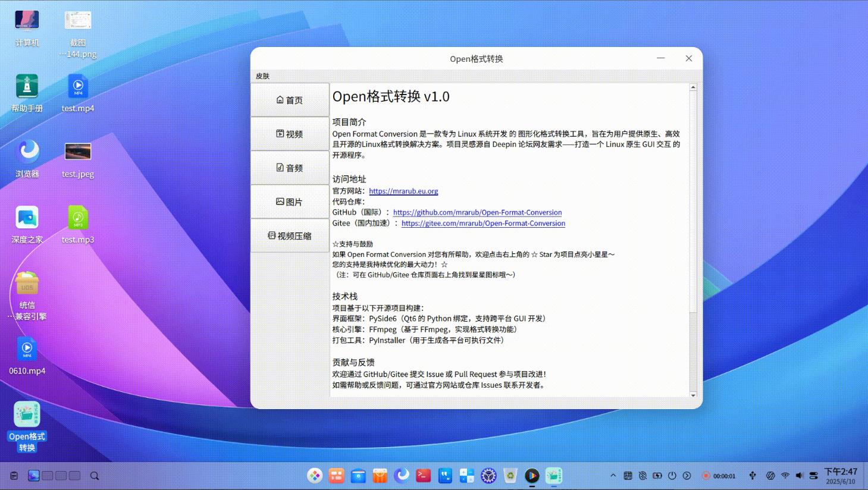
Task: Open the recycle bin in dock
Action: (510, 476)
